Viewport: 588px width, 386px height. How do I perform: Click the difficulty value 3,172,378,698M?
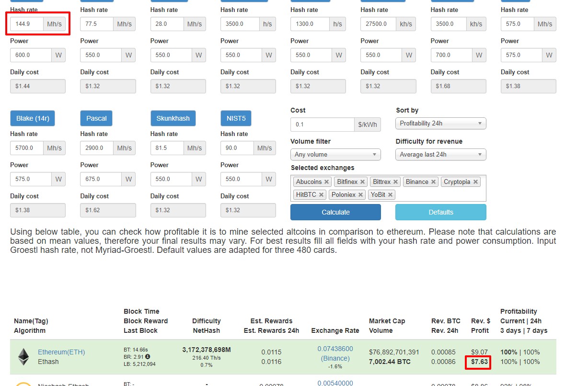pyautogui.click(x=207, y=350)
